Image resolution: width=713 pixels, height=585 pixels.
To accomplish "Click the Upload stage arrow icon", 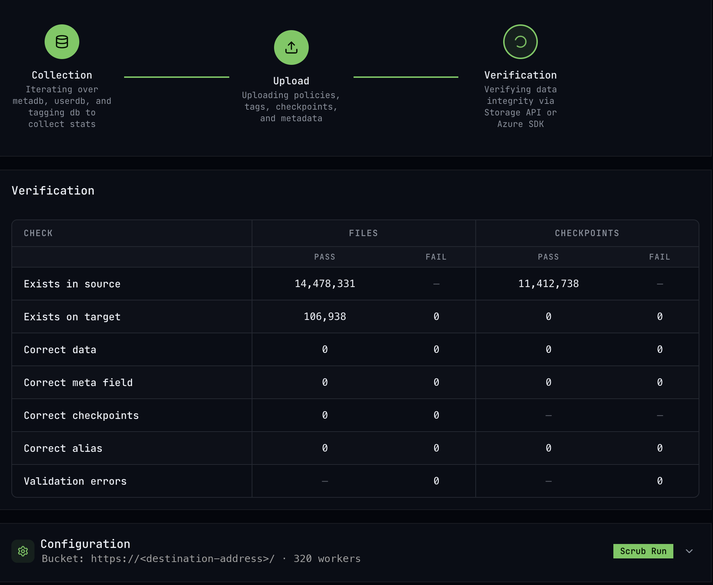I will point(291,48).
